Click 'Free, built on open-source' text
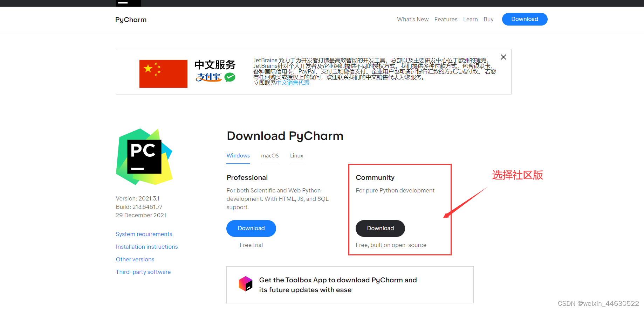Viewport: 644px width, 310px height. coord(391,245)
